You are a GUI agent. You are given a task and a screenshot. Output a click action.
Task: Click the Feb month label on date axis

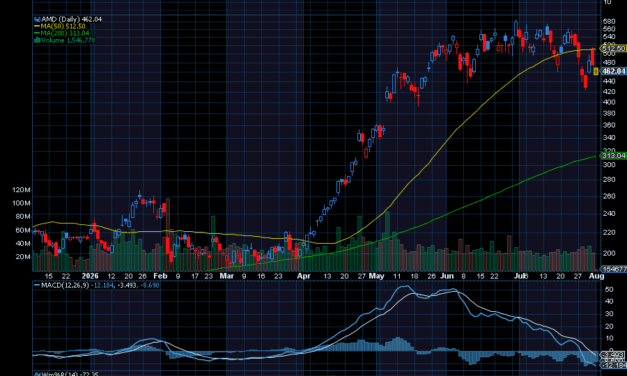tap(160, 276)
